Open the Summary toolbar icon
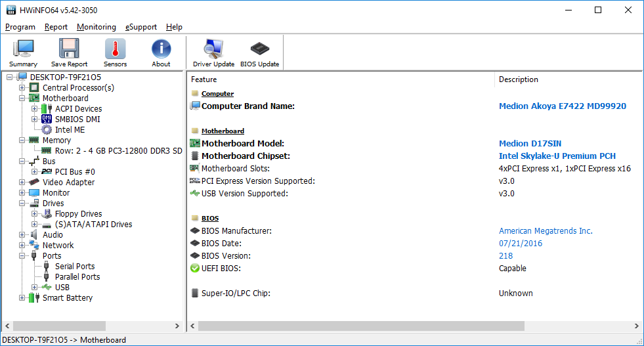Screen dimensions: 644x346 click(23, 53)
